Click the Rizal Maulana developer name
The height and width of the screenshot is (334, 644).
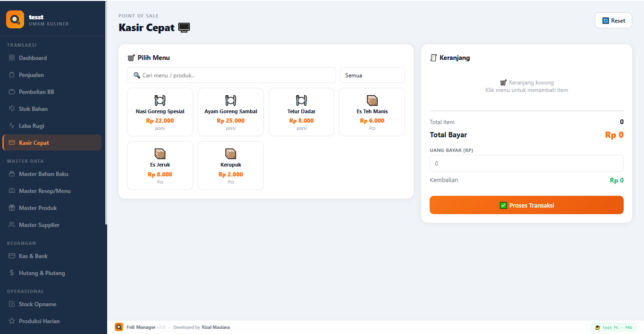click(x=216, y=327)
